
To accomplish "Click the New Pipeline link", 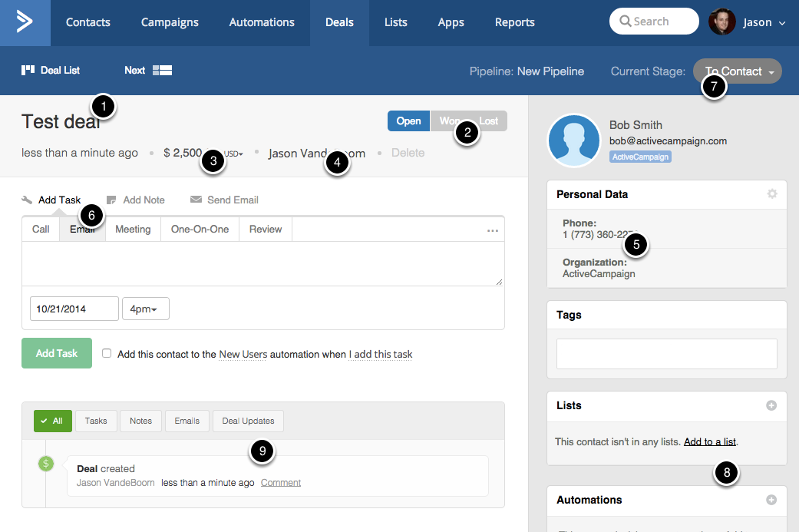I will point(550,71).
